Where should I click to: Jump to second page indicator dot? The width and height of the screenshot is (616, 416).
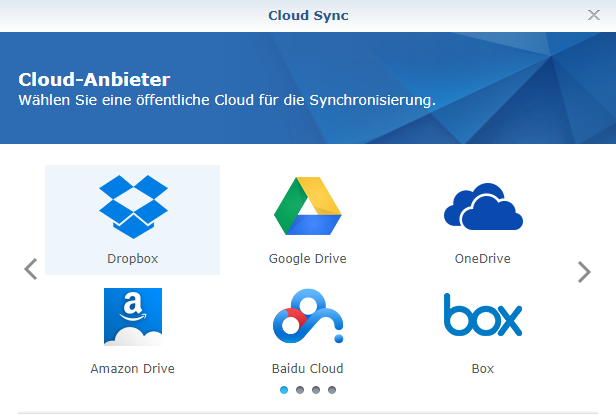pyautogui.click(x=300, y=390)
